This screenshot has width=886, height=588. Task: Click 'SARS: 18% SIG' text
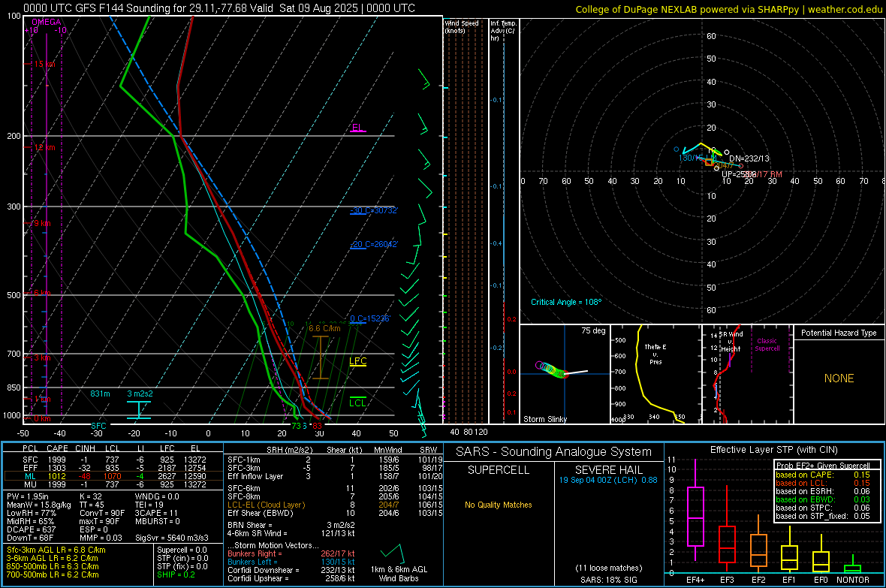608,580
